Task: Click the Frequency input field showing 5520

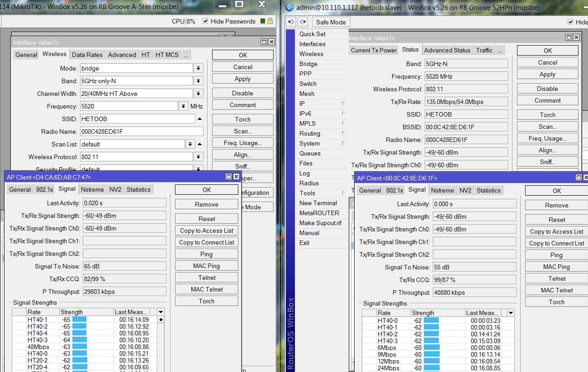Action: [129, 106]
